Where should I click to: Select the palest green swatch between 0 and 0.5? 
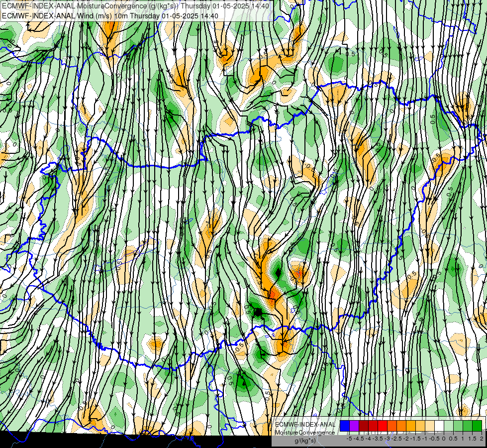click(449, 426)
